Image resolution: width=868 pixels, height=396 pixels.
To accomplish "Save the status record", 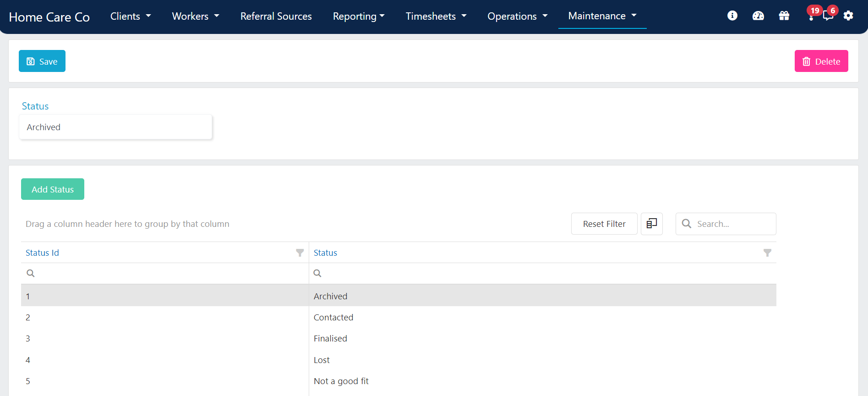I will [x=42, y=61].
